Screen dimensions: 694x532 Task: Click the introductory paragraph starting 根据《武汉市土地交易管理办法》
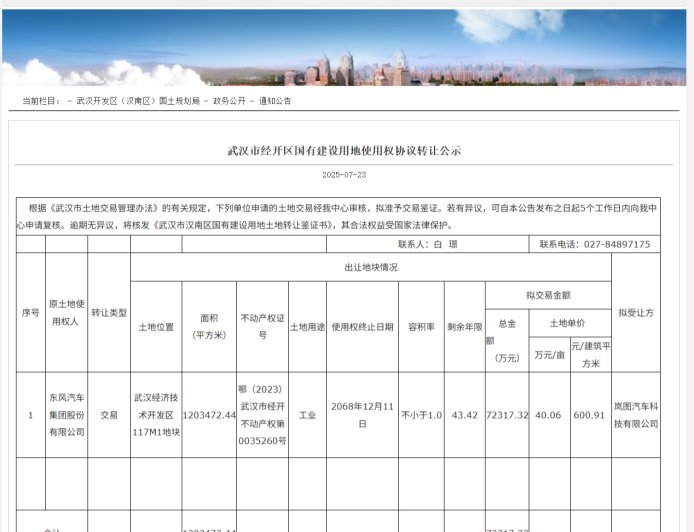(338, 216)
